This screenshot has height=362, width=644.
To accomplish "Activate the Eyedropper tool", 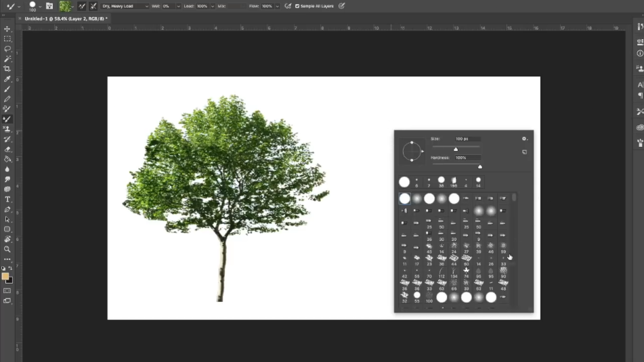I will [x=7, y=79].
